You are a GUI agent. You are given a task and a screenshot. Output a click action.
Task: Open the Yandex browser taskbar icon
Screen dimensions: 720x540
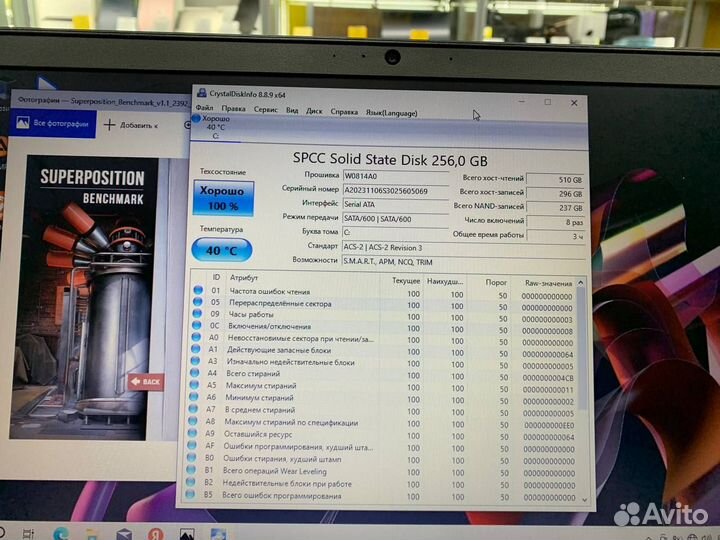156,534
